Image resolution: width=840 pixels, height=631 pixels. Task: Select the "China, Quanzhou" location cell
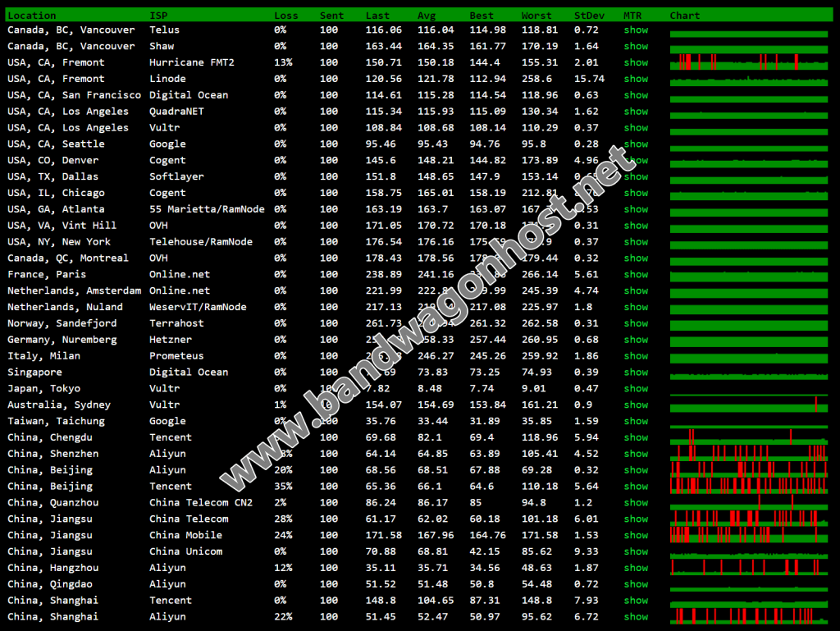tap(53, 503)
